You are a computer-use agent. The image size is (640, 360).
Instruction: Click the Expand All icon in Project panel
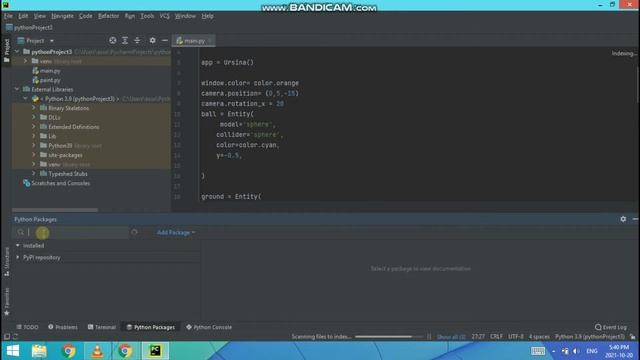tap(125, 40)
